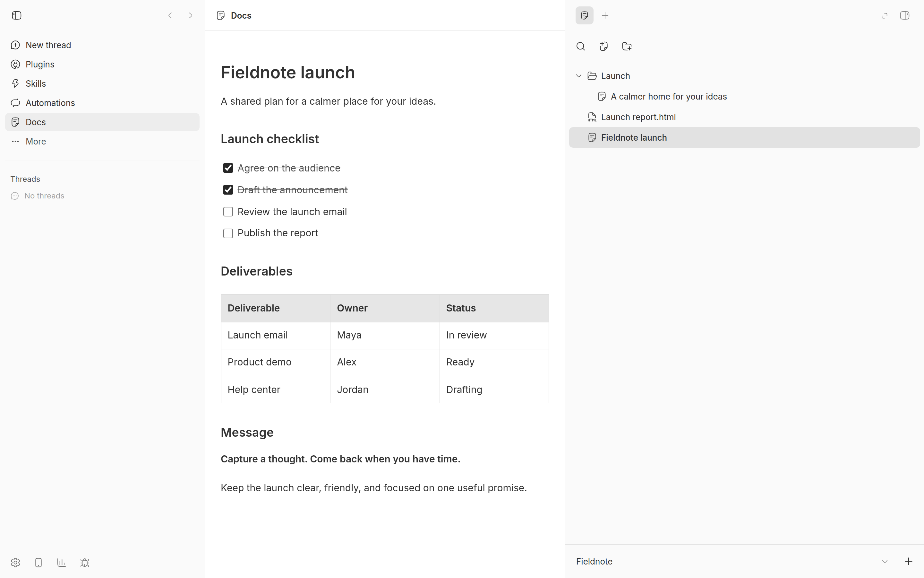Click the Docs title in the header
Image resolution: width=924 pixels, height=578 pixels.
[x=241, y=15]
